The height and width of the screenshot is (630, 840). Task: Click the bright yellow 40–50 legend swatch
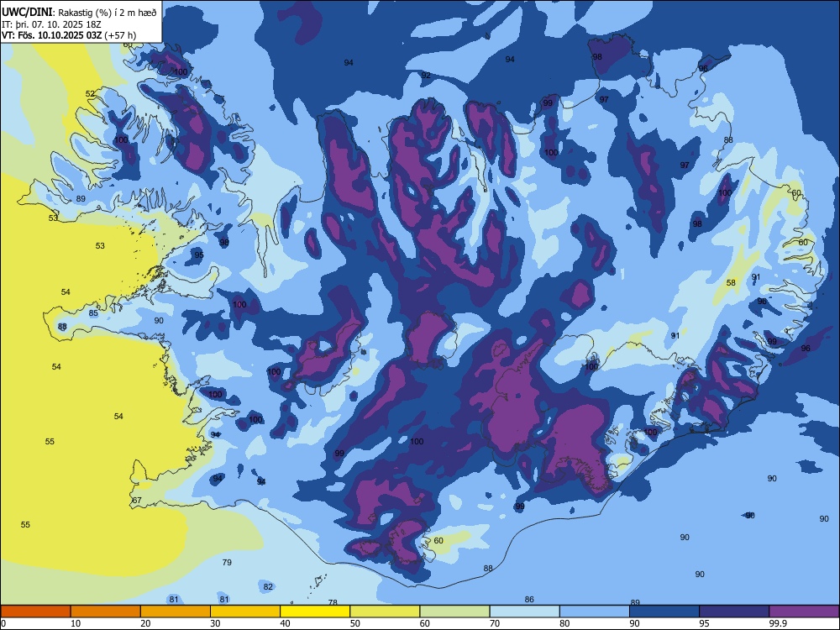coord(315,612)
